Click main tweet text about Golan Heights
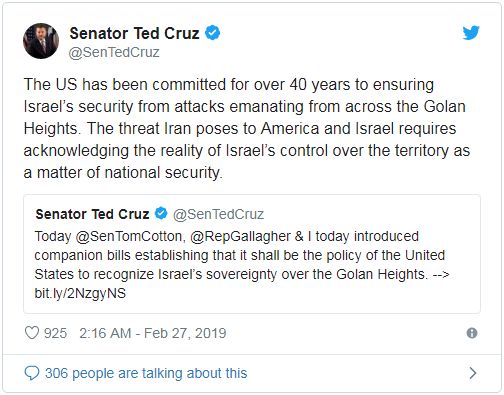 coord(247,128)
